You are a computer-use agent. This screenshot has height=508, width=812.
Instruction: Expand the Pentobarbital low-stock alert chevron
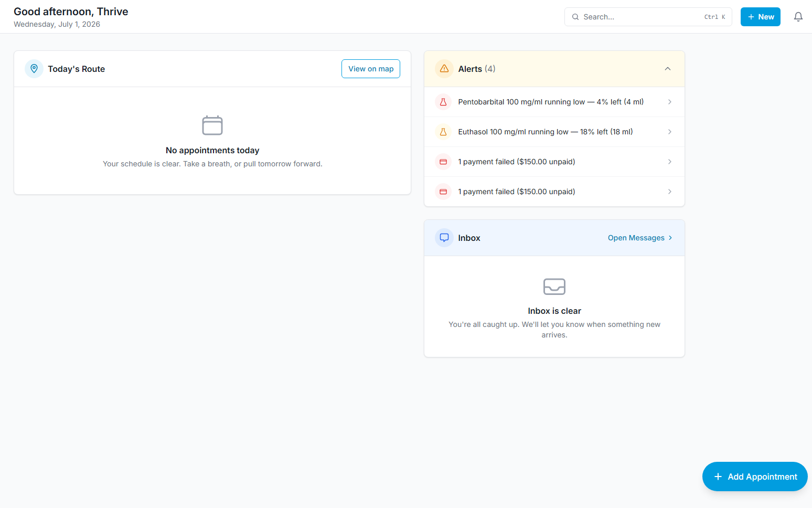coord(670,102)
